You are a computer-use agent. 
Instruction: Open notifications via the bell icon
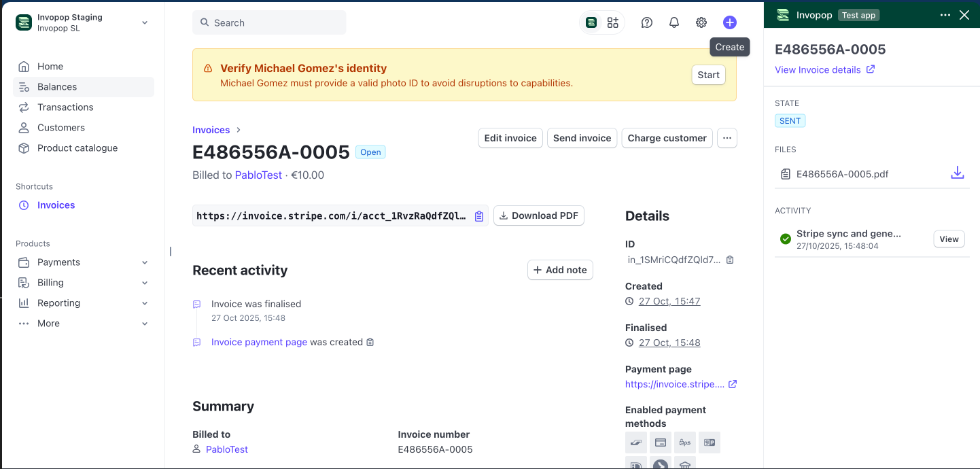(673, 22)
